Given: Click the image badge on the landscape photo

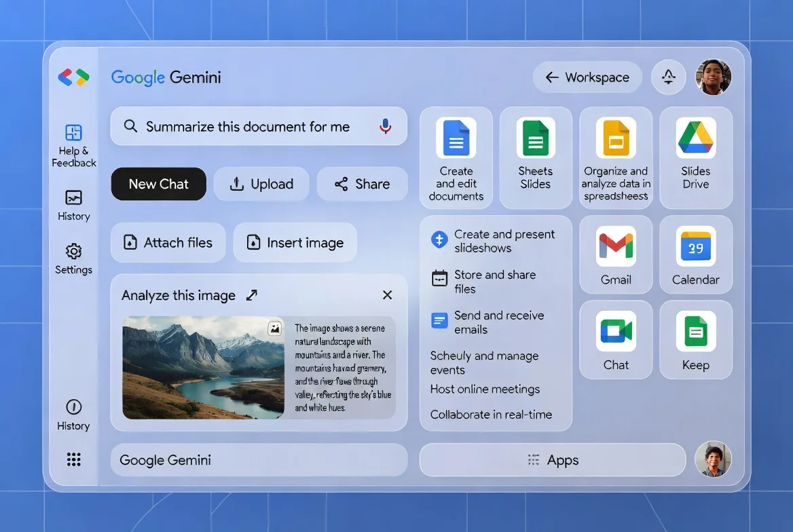Looking at the screenshot, I should tap(274, 328).
